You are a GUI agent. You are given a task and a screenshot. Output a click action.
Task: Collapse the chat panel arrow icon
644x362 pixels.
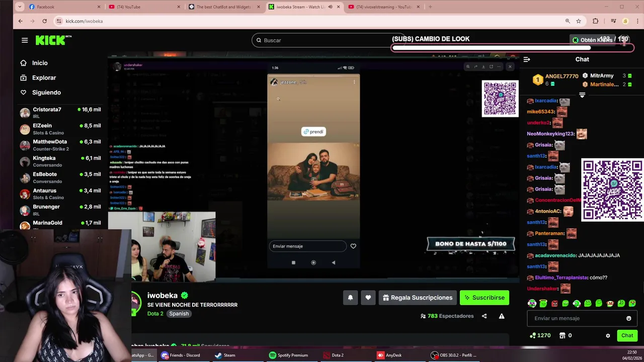(526, 59)
